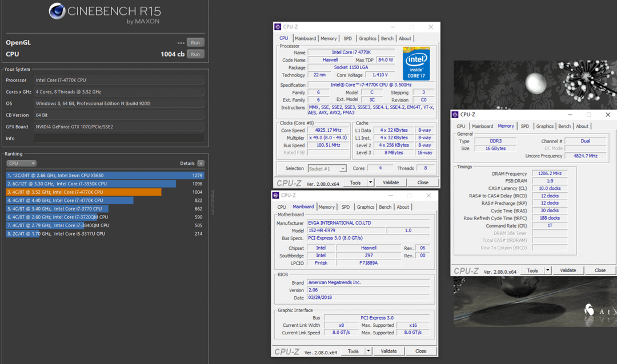Switch to Mainboard tab in top CPU-Z window
Viewport: 617px width, 364px height.
click(305, 39)
